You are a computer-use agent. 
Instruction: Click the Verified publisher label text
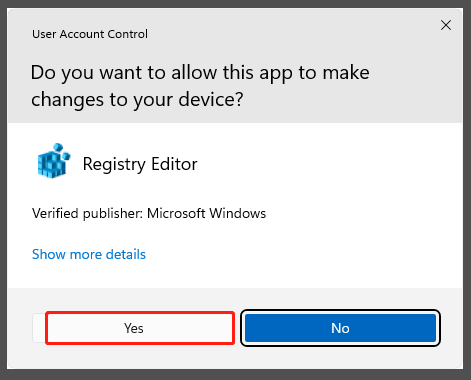point(89,213)
